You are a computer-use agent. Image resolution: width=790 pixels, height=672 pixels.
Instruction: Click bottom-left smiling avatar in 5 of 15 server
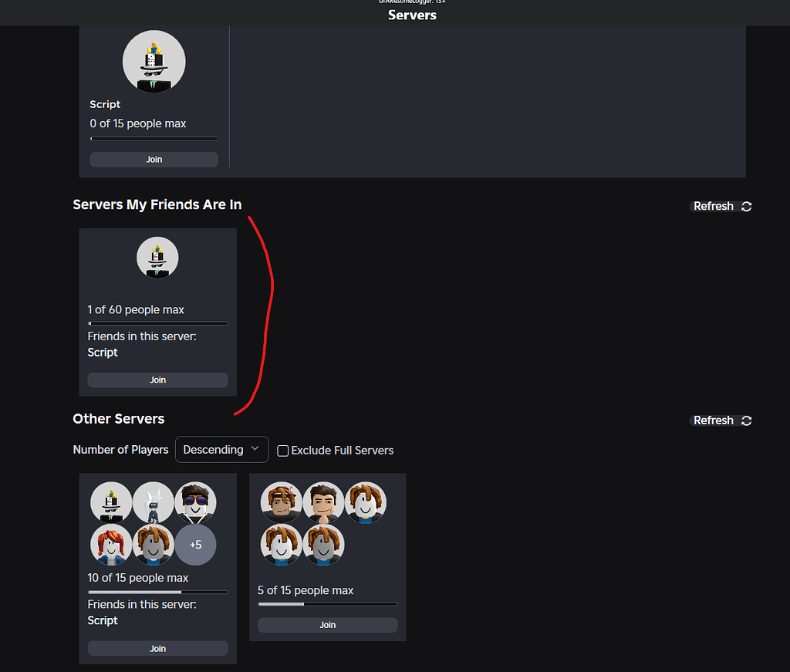coord(281,545)
